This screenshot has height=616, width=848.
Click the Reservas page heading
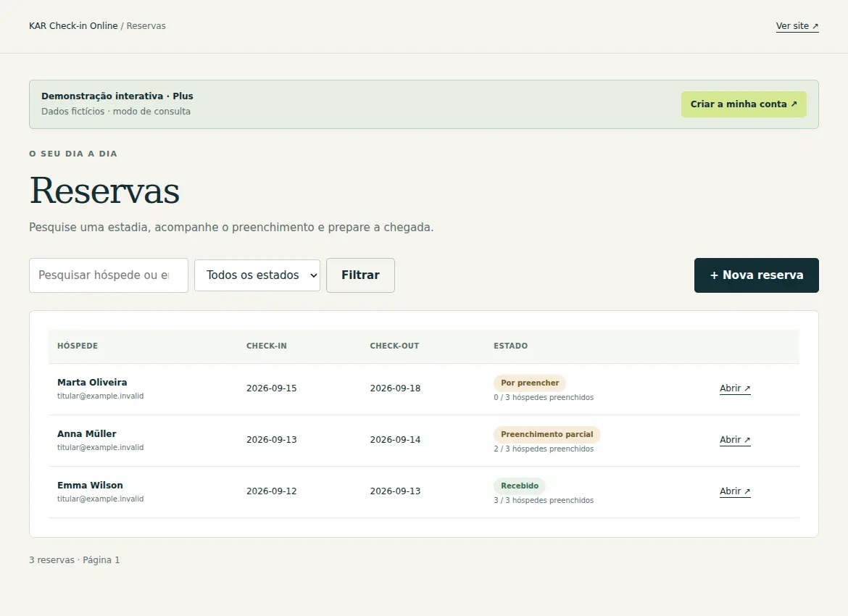click(104, 191)
